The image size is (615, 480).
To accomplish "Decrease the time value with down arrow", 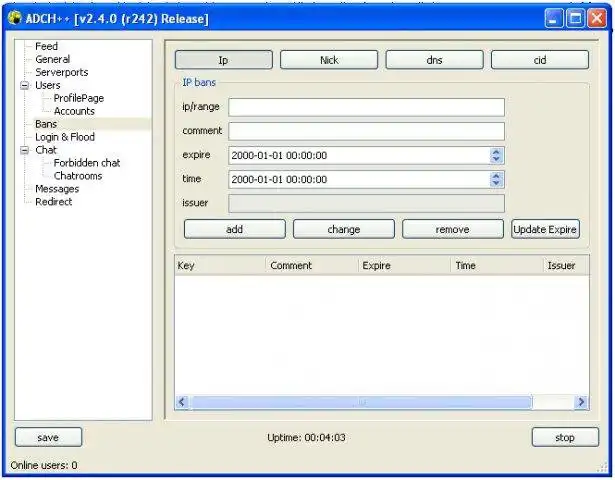I will point(496,183).
